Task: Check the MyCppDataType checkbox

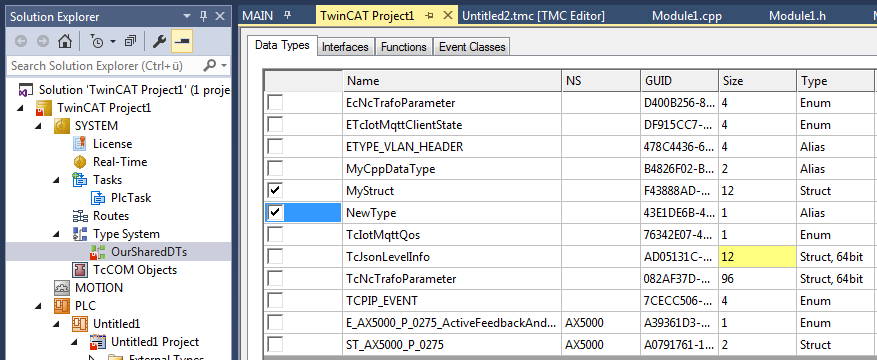Action: 275,168
